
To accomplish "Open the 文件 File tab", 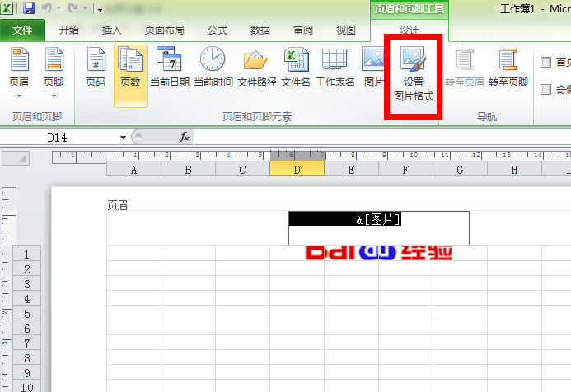I will tap(22, 30).
